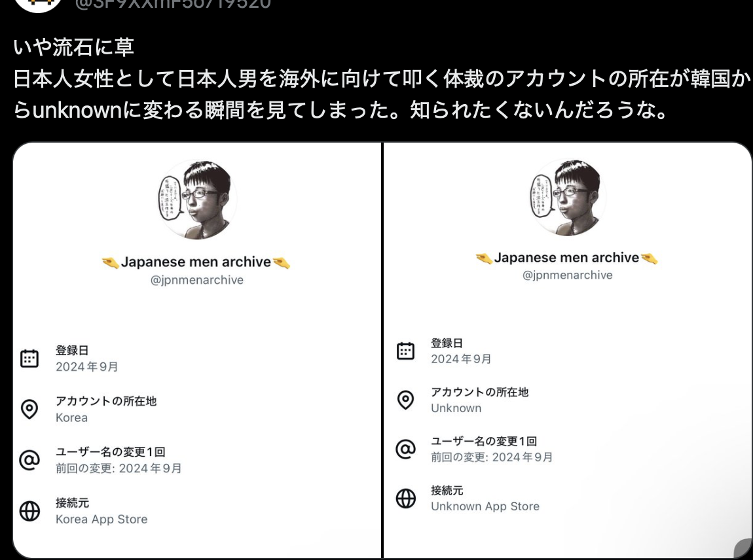Select the Unknown account location text
The width and height of the screenshot is (753, 560).
(456, 408)
